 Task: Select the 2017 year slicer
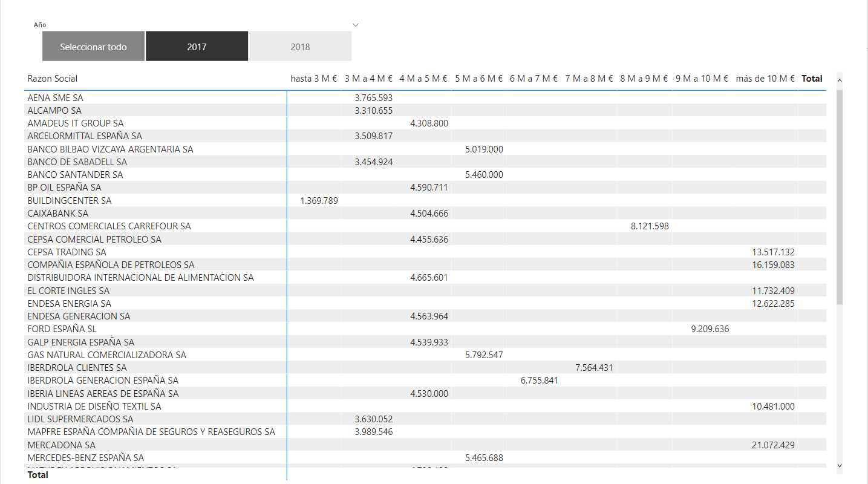pos(197,47)
